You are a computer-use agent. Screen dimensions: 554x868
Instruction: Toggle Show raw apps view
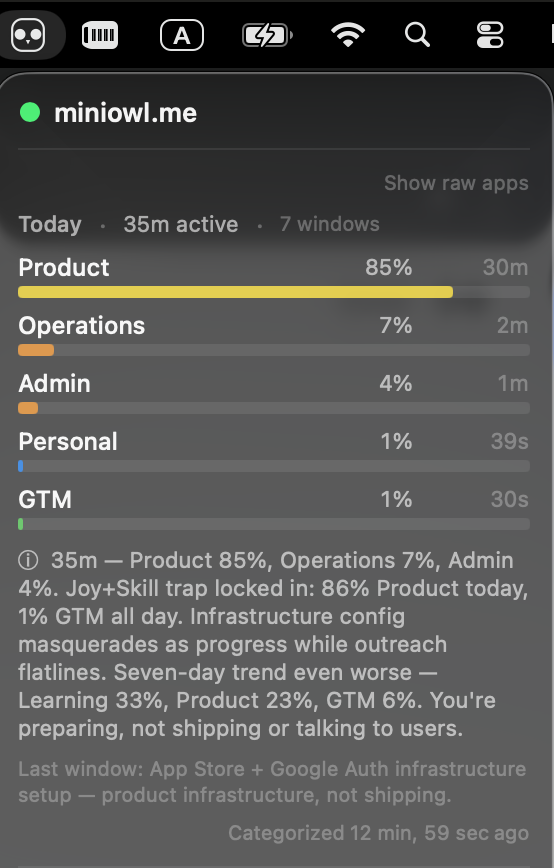(456, 183)
